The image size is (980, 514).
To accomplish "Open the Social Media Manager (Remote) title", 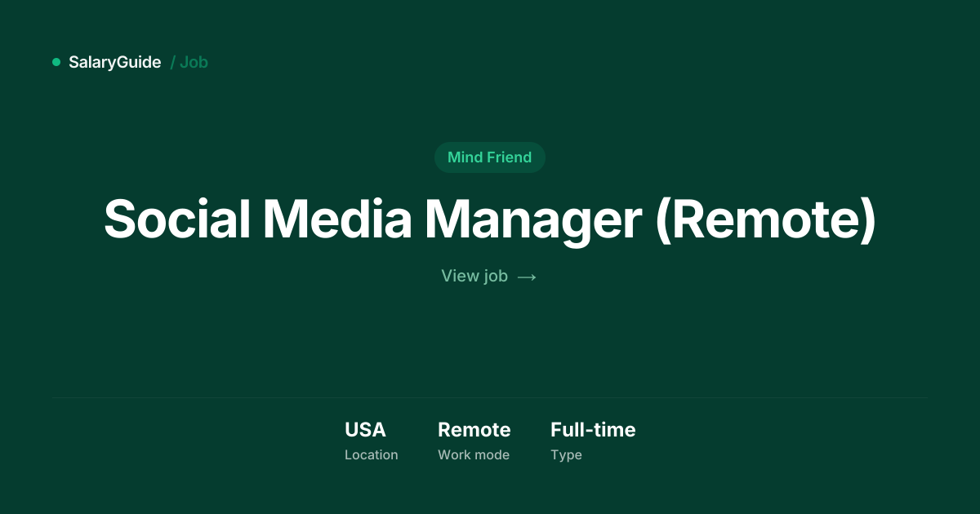I will pyautogui.click(x=490, y=219).
